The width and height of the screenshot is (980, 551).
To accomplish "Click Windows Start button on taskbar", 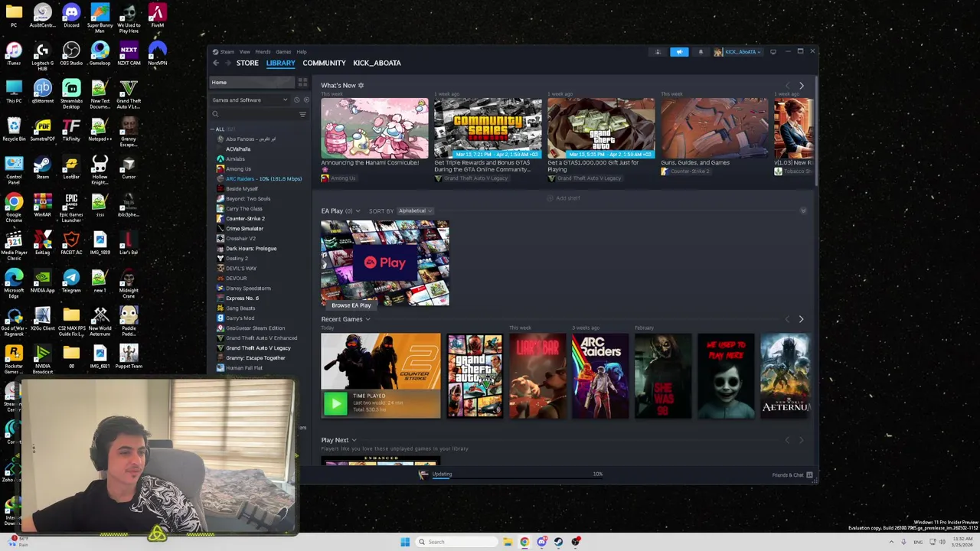I will point(405,542).
